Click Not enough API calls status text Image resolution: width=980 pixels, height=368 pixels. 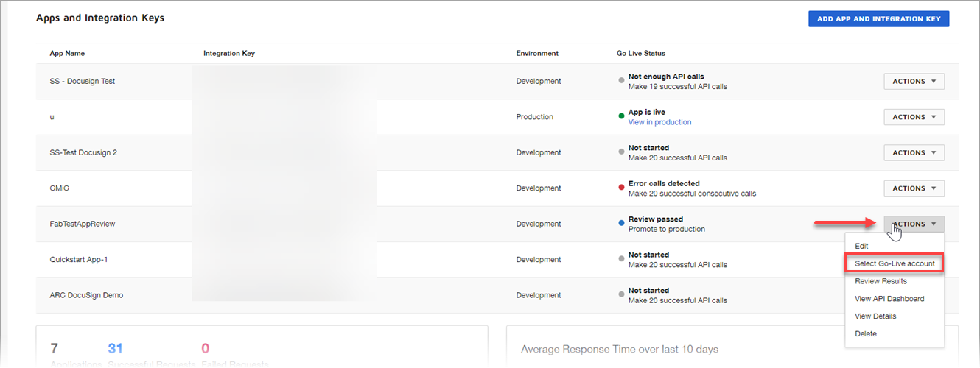click(x=666, y=77)
